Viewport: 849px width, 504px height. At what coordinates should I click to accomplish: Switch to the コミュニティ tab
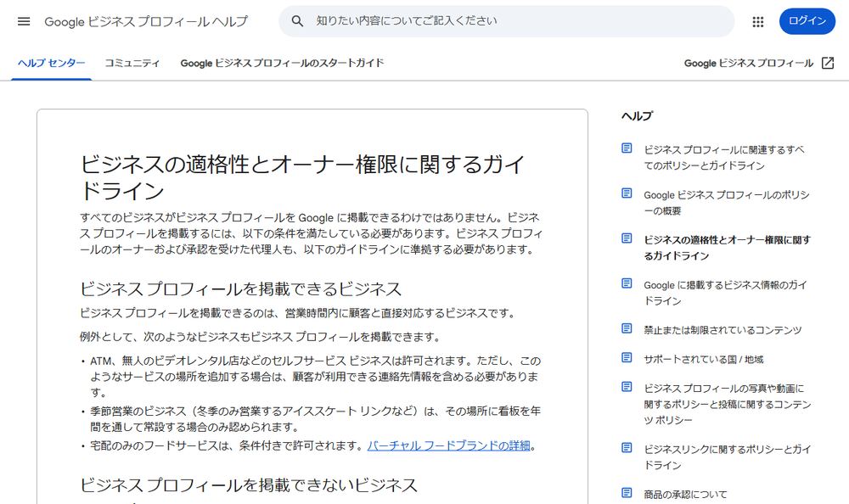(132, 63)
